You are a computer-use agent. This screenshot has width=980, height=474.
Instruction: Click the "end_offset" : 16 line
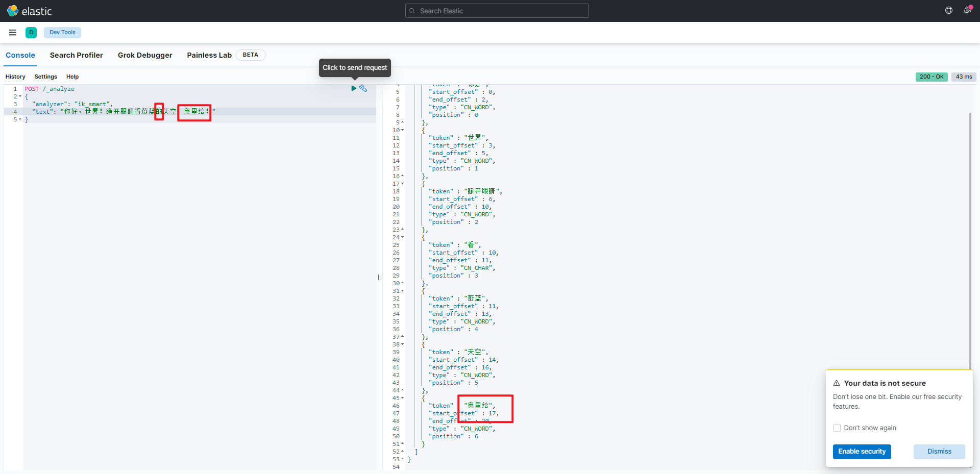pos(460,367)
